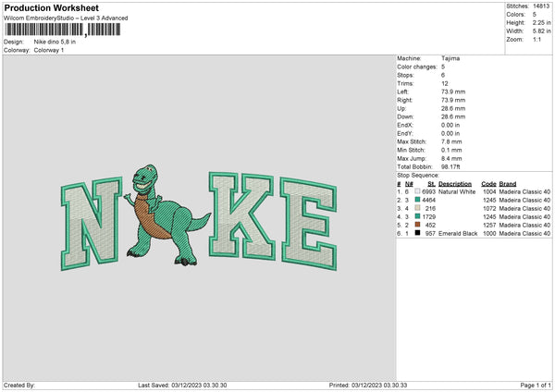Click the Code column header
The width and height of the screenshot is (555, 392).
click(x=488, y=184)
